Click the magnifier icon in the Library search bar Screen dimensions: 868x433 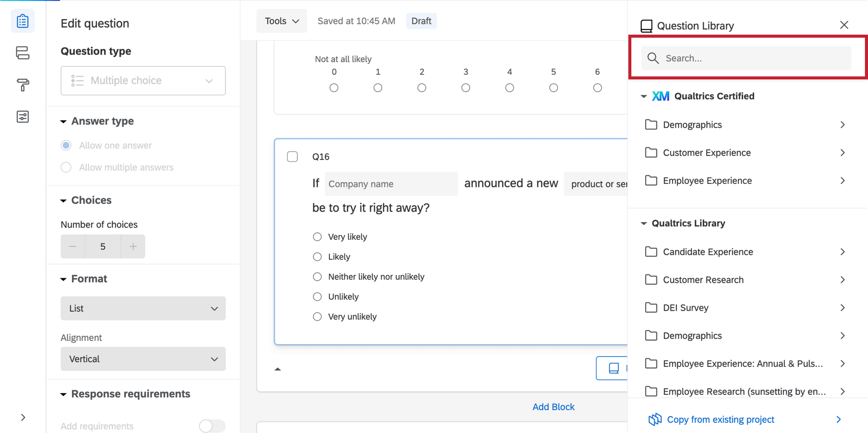click(653, 58)
